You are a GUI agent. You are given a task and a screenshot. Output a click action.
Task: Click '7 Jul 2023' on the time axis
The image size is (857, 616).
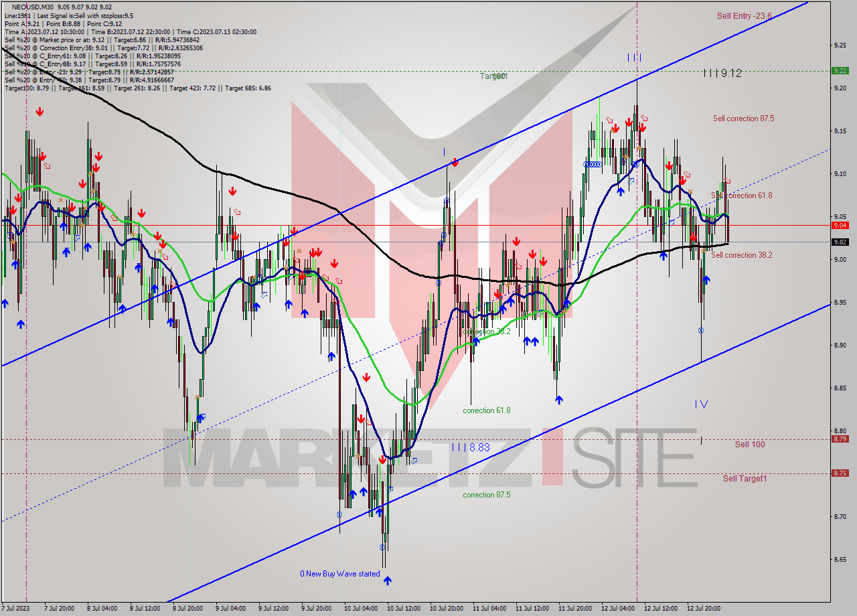pyautogui.click(x=15, y=609)
